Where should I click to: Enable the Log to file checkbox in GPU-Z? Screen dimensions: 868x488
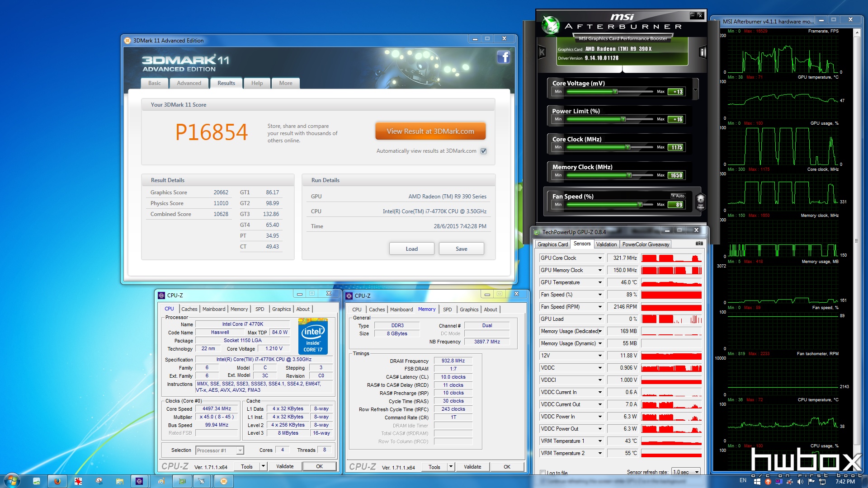pos(542,473)
